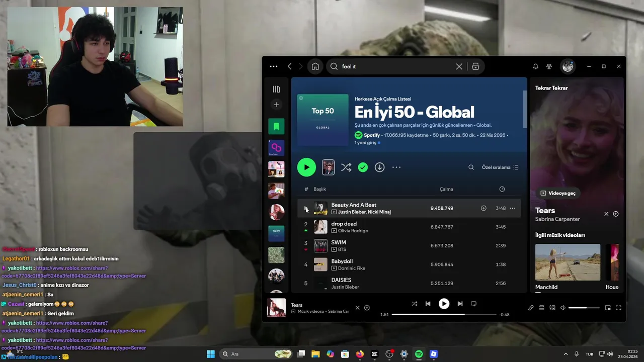The width and height of the screenshot is (644, 362).
Task: Sort by the 'Çalma' column header
Action: click(x=446, y=189)
